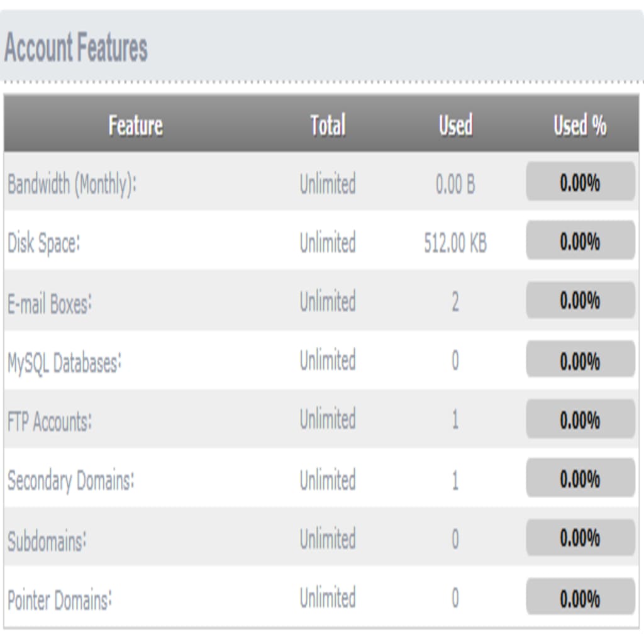Viewport: 644px width, 644px height.
Task: Click the Disk Space 0.00% usage bar
Action: pyautogui.click(x=580, y=240)
